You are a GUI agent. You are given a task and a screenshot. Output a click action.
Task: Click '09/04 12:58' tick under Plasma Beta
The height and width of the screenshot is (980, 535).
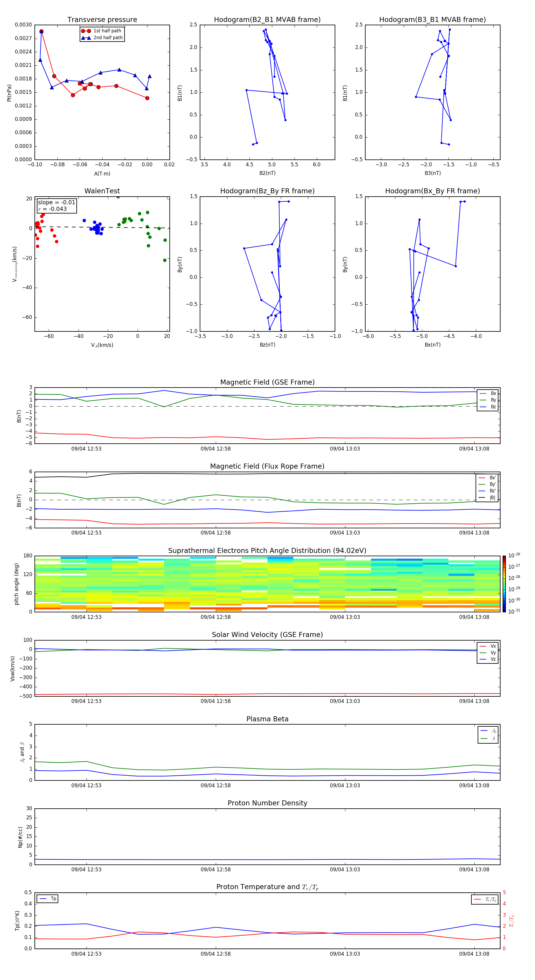tap(215, 785)
